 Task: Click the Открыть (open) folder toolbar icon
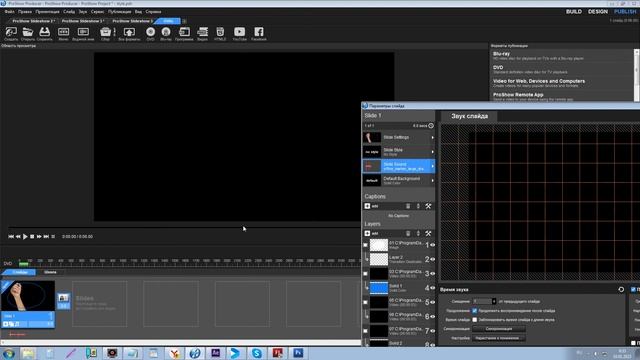click(28, 32)
